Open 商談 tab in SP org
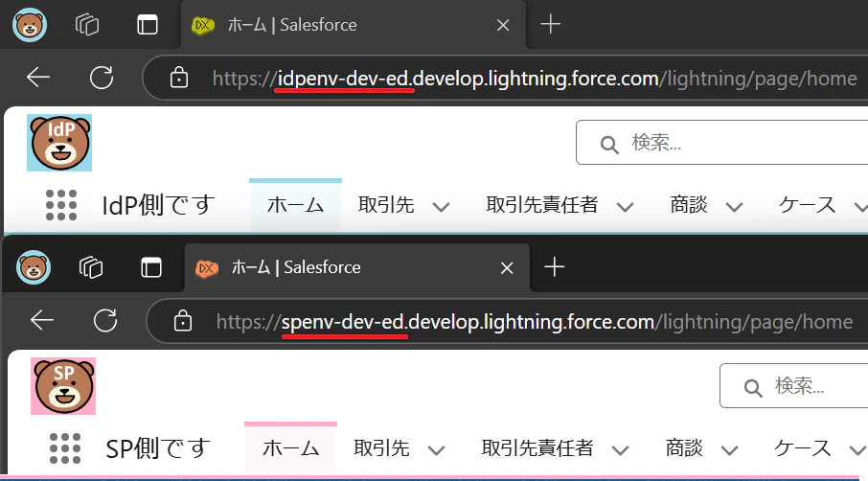Screen dimensions: 868x481 tap(684, 447)
